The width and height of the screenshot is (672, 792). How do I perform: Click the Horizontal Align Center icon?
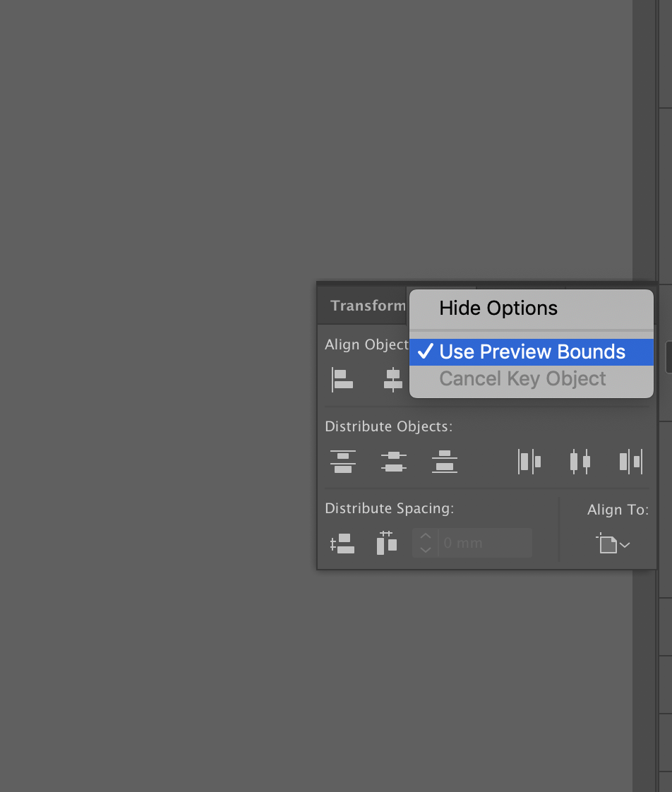tap(392, 380)
